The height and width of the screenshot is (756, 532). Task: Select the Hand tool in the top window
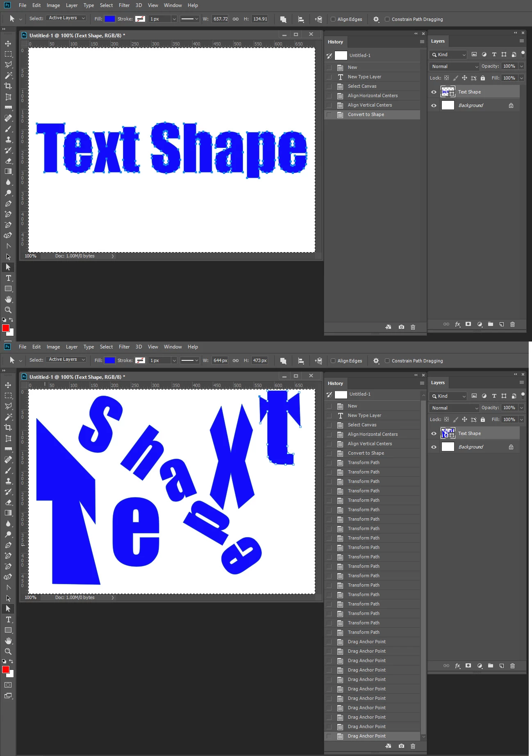pos(8,299)
